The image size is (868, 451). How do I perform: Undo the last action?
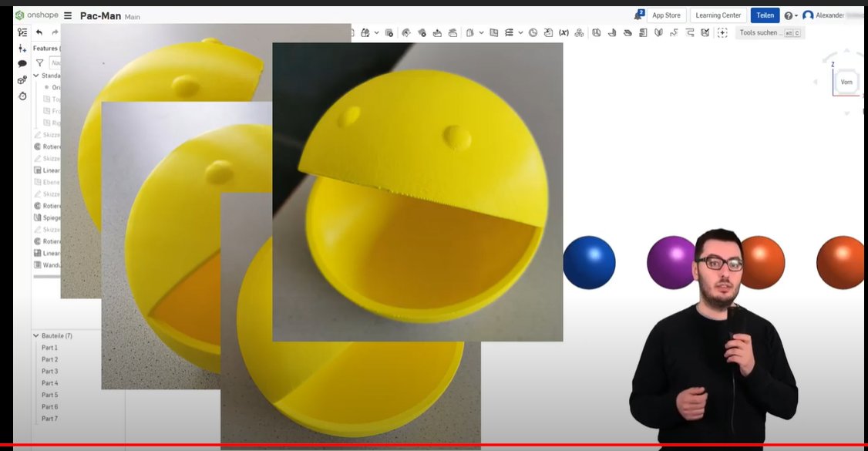click(39, 32)
